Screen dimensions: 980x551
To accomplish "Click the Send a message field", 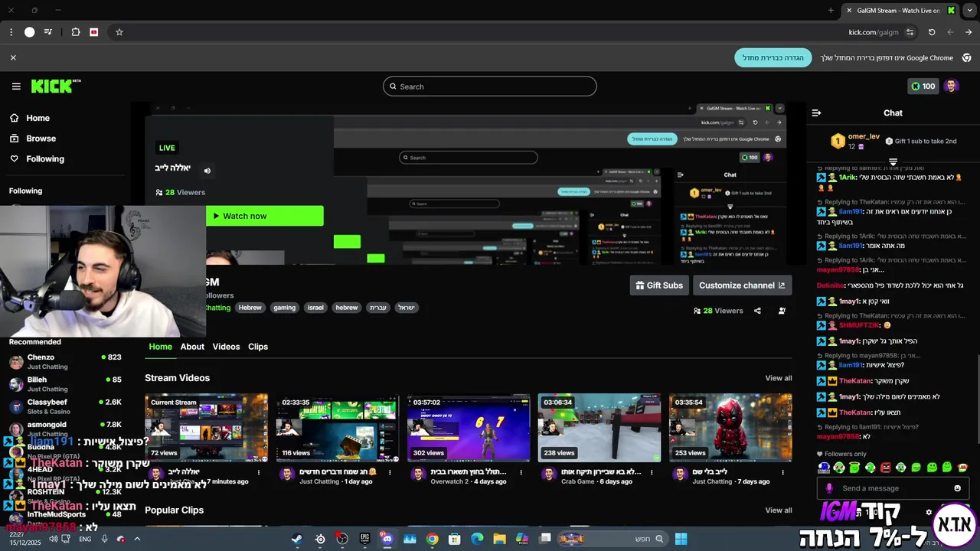I will pos(893,488).
